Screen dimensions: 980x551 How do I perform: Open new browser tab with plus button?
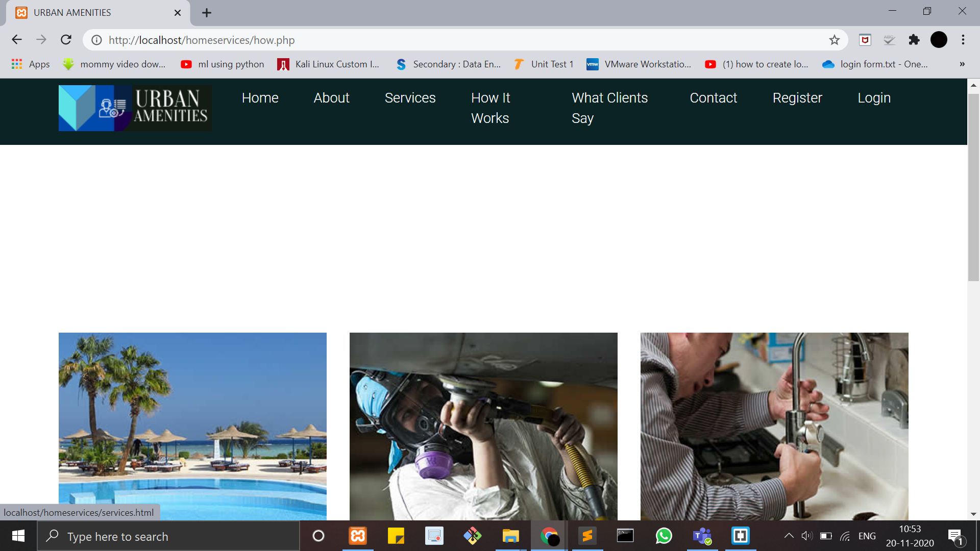pos(207,13)
